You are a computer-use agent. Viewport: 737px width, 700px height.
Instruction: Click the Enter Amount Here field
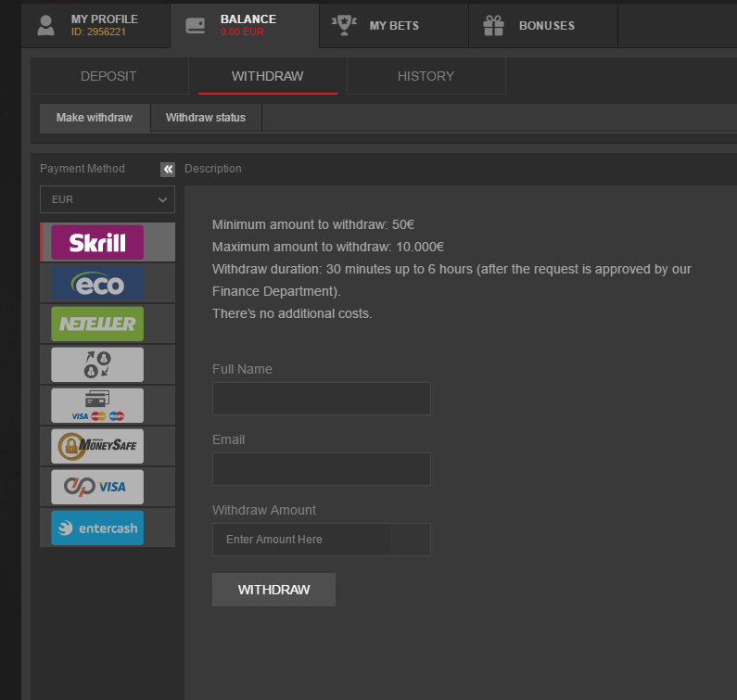(322, 540)
